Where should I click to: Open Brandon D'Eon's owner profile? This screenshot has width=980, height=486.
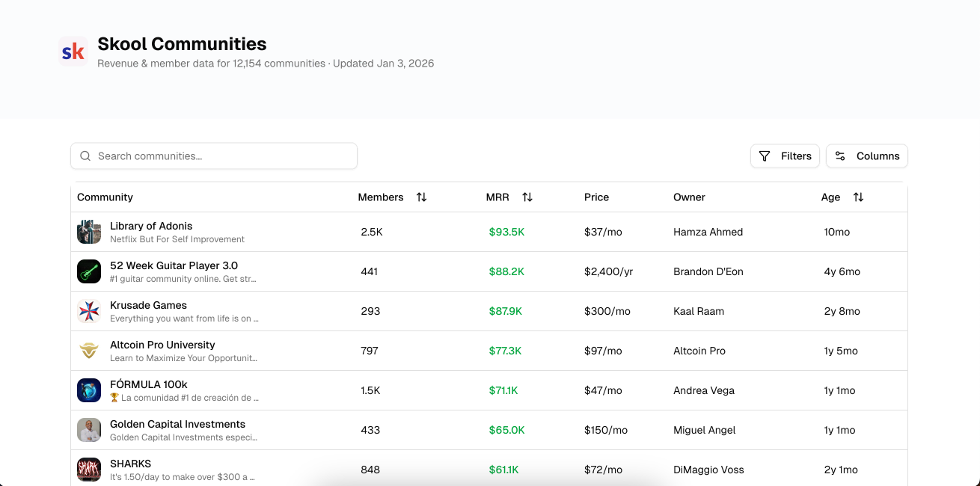pyautogui.click(x=708, y=271)
